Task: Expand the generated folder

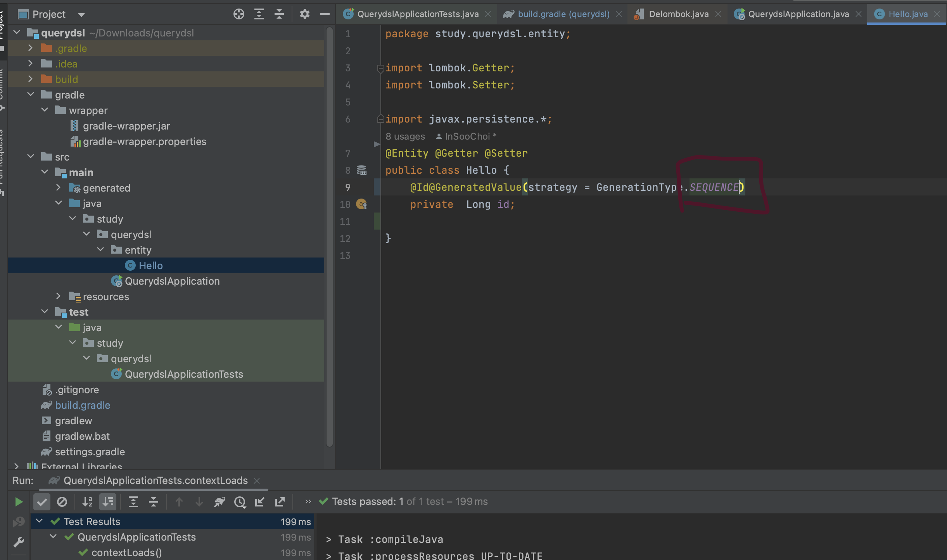Action: (58, 187)
